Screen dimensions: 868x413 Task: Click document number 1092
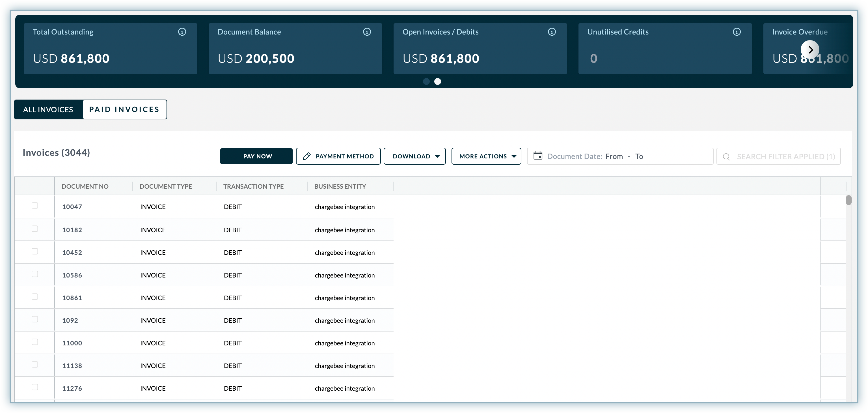pos(70,320)
